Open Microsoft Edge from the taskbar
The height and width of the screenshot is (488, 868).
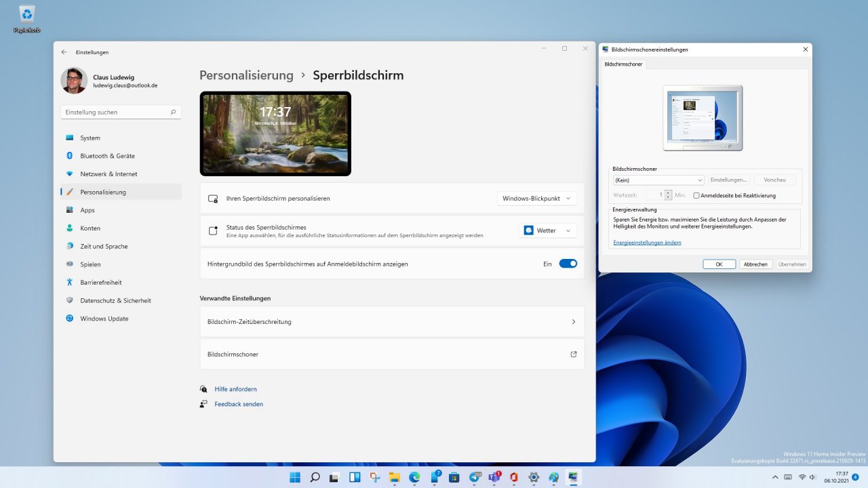[414, 477]
